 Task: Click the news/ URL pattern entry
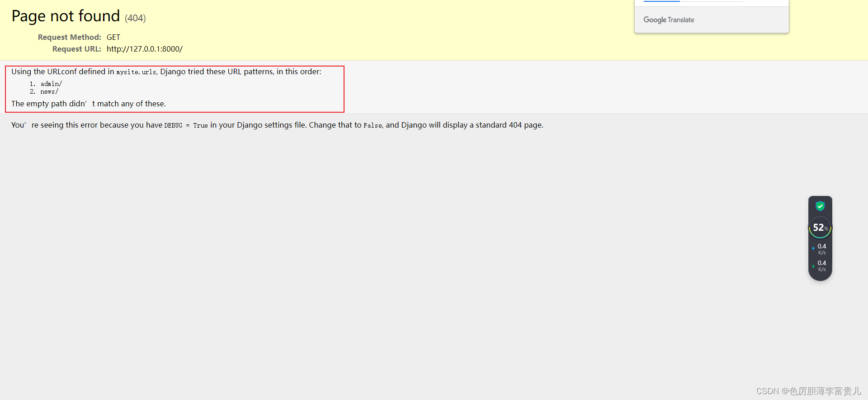(x=49, y=91)
